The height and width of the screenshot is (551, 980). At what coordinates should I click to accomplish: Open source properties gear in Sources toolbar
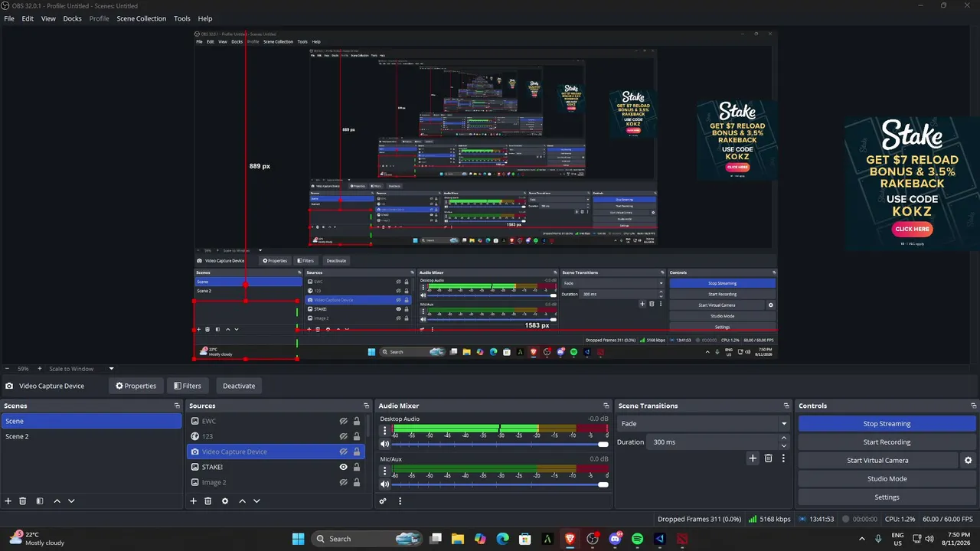225,501
